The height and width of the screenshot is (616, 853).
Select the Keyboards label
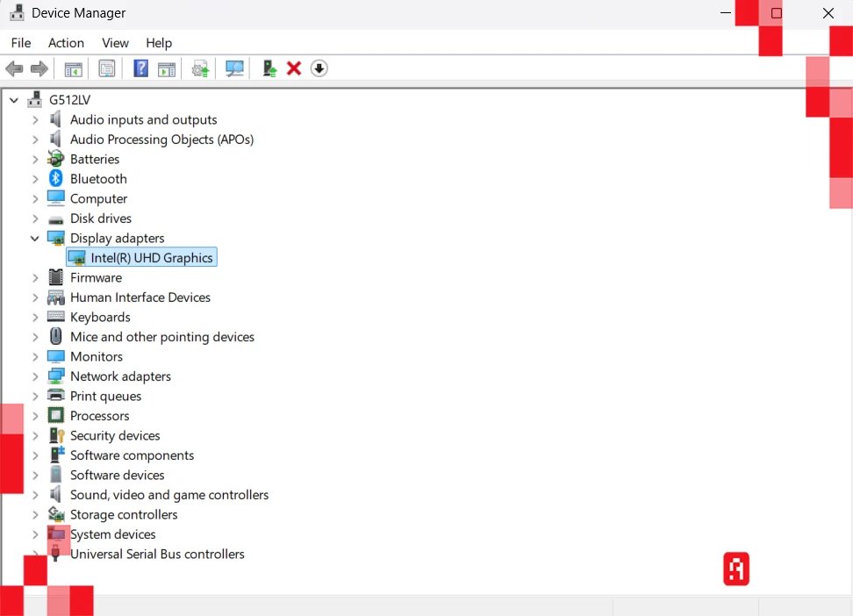pyautogui.click(x=100, y=318)
